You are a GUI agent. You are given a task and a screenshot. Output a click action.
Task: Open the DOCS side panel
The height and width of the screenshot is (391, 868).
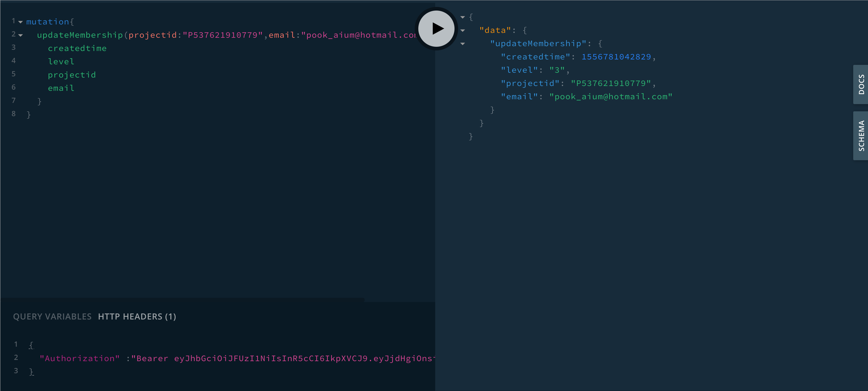coord(861,84)
